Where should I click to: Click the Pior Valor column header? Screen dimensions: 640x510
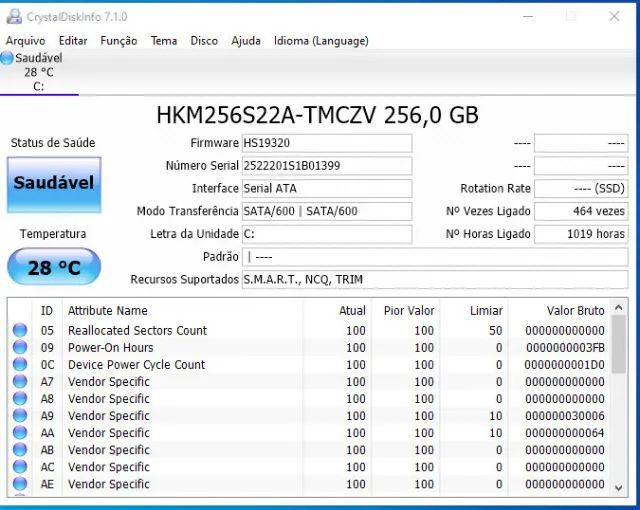pos(405,311)
